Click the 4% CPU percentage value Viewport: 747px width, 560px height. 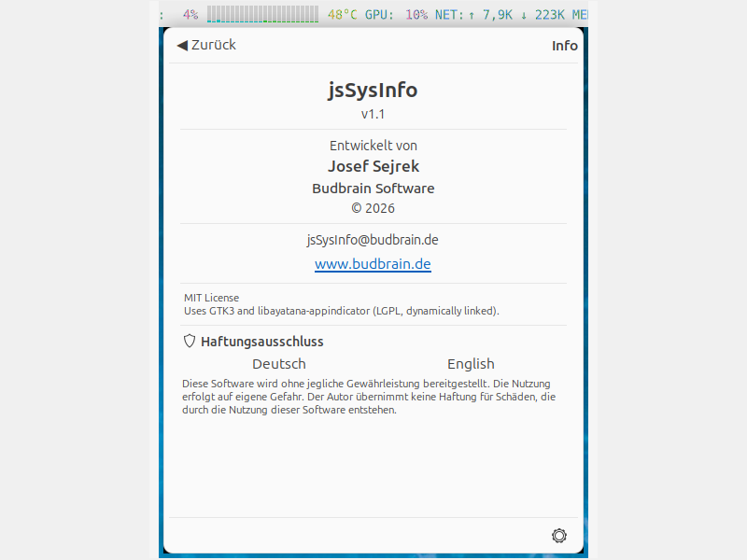(x=190, y=15)
